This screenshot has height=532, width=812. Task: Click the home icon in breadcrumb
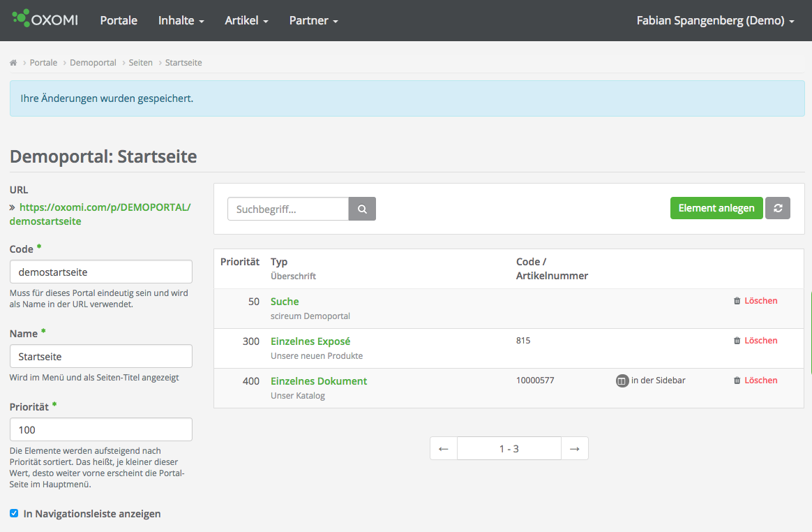[13, 63]
